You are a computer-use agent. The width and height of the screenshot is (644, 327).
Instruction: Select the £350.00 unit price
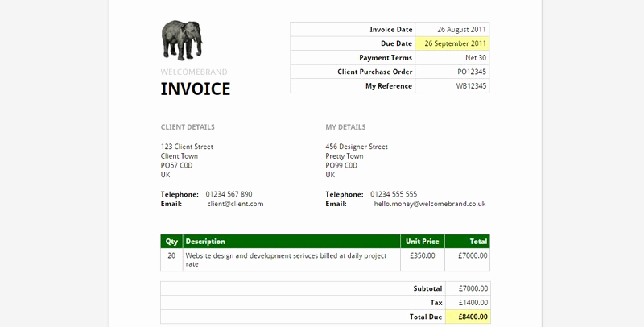pyautogui.click(x=422, y=255)
